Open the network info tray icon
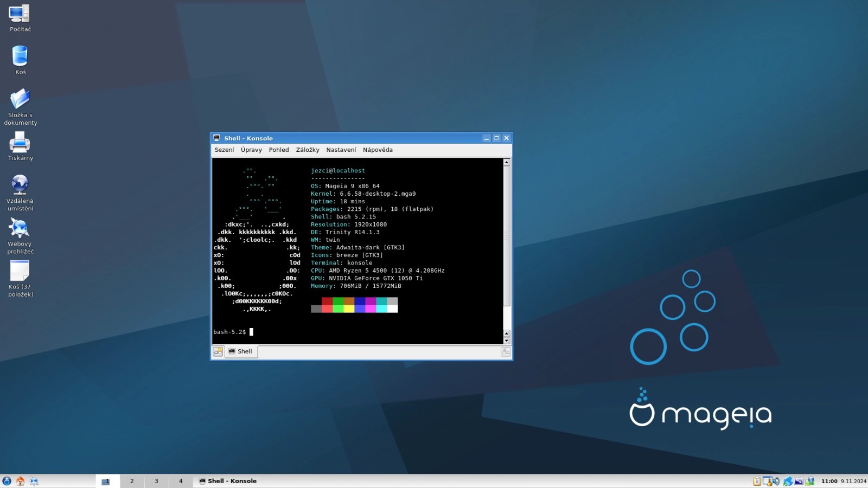868x488 pixels. click(x=810, y=481)
